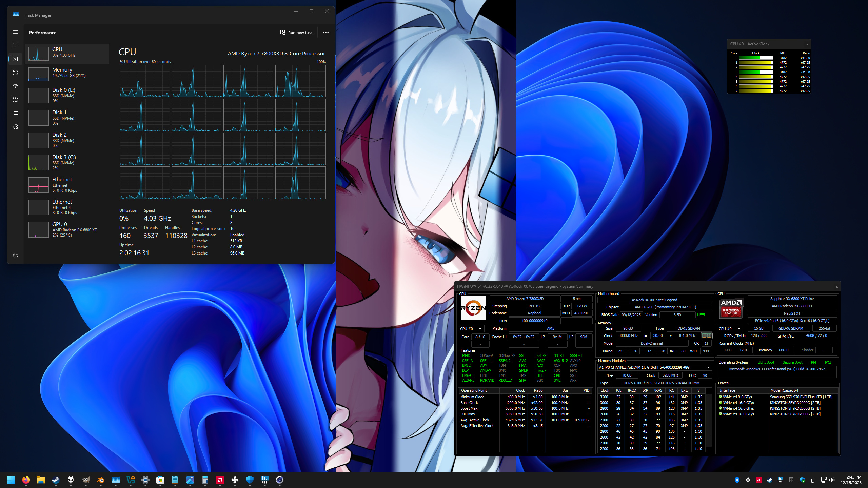Click the Bluetooth icon in system tray
Image resolution: width=868 pixels, height=488 pixels.
tap(737, 480)
